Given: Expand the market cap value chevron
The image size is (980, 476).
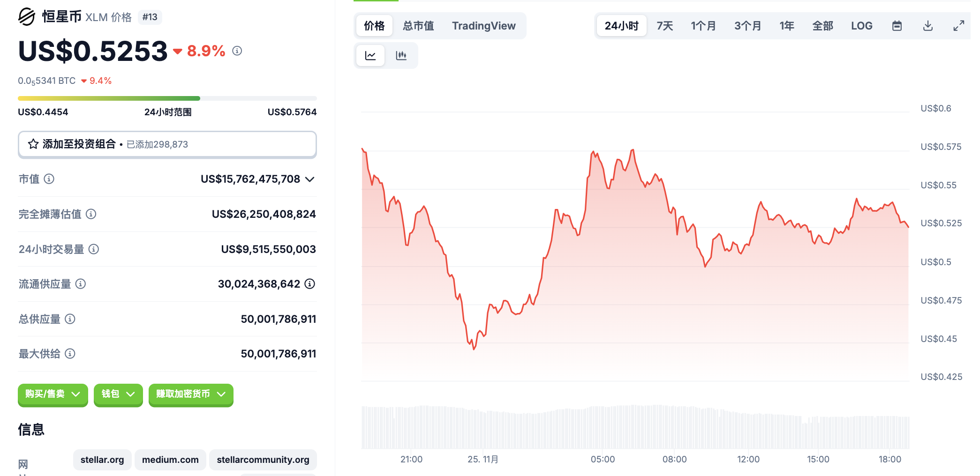Looking at the screenshot, I should point(309,179).
